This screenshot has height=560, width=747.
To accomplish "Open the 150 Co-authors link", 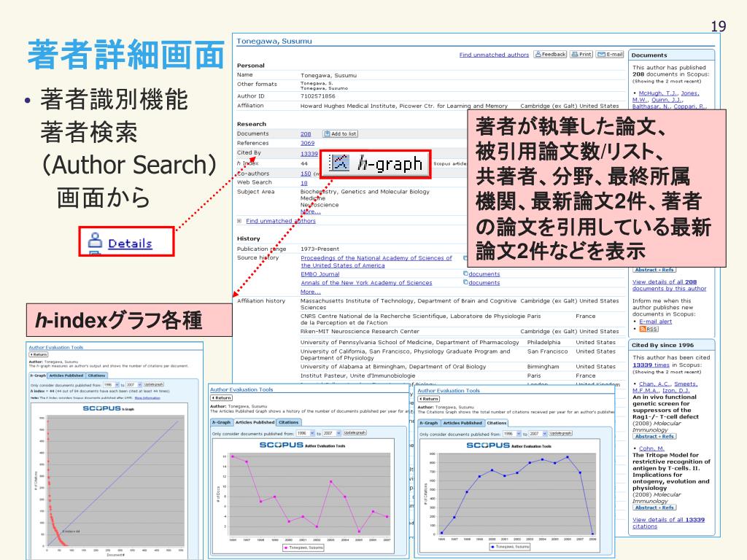I will pos(306,174).
